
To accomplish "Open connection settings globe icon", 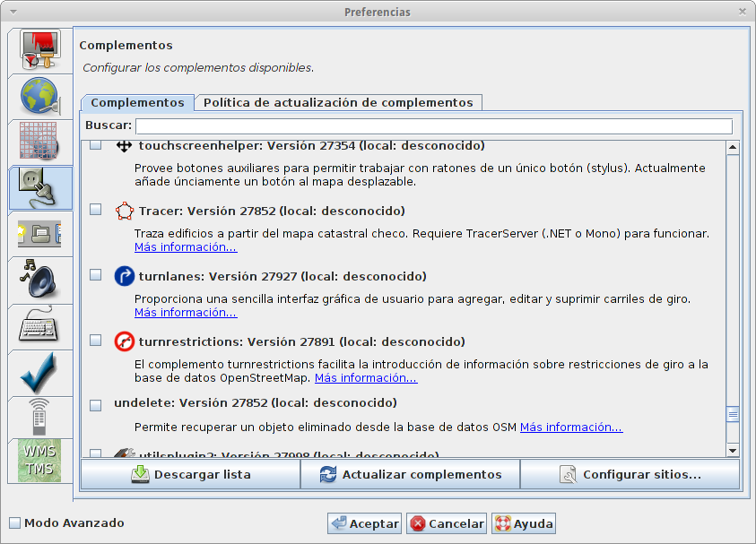I will pos(39,97).
